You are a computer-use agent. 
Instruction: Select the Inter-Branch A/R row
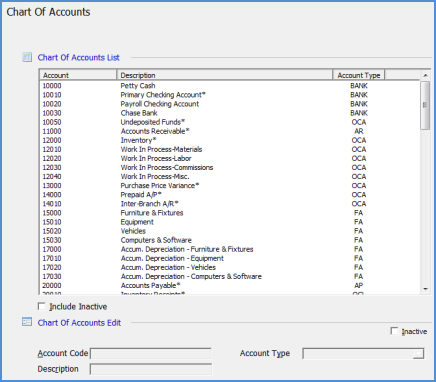[x=230, y=204]
